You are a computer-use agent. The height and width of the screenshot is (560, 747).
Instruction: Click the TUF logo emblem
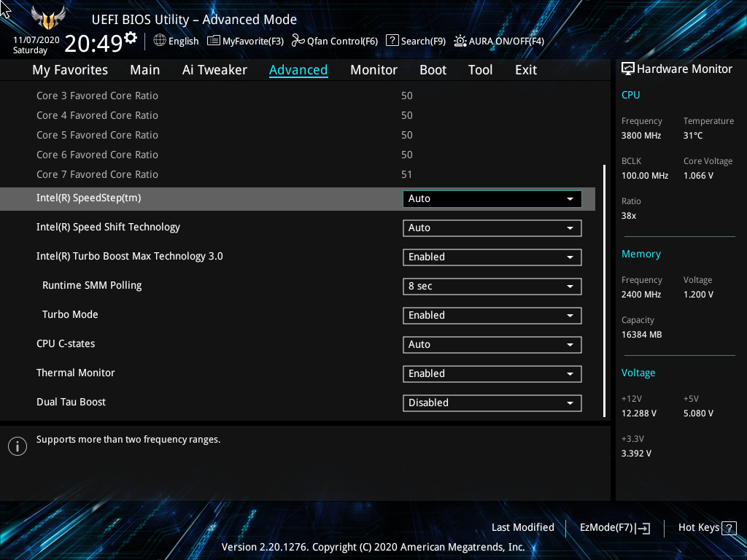[48, 18]
